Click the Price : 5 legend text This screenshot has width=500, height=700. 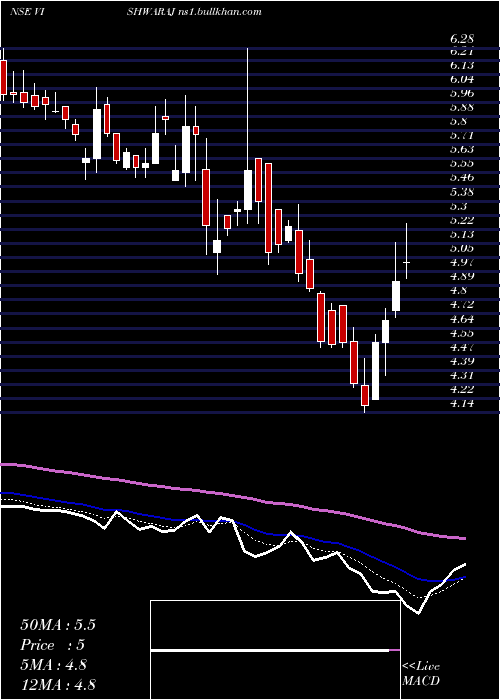click(x=52, y=645)
